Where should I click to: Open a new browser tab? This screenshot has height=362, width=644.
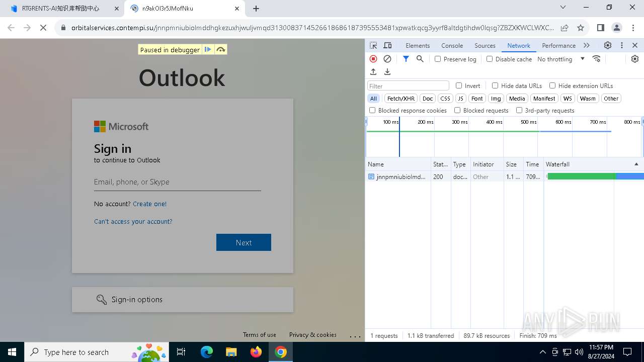pos(256,9)
